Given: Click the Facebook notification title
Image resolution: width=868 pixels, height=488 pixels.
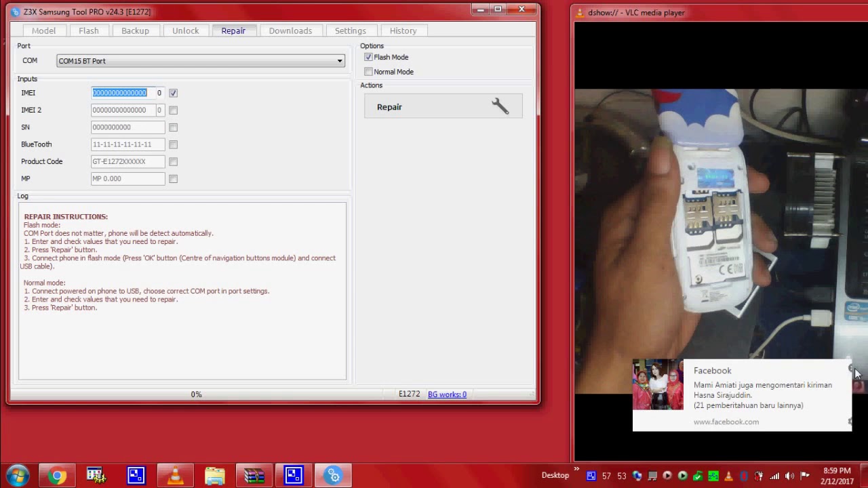Looking at the screenshot, I should (712, 371).
